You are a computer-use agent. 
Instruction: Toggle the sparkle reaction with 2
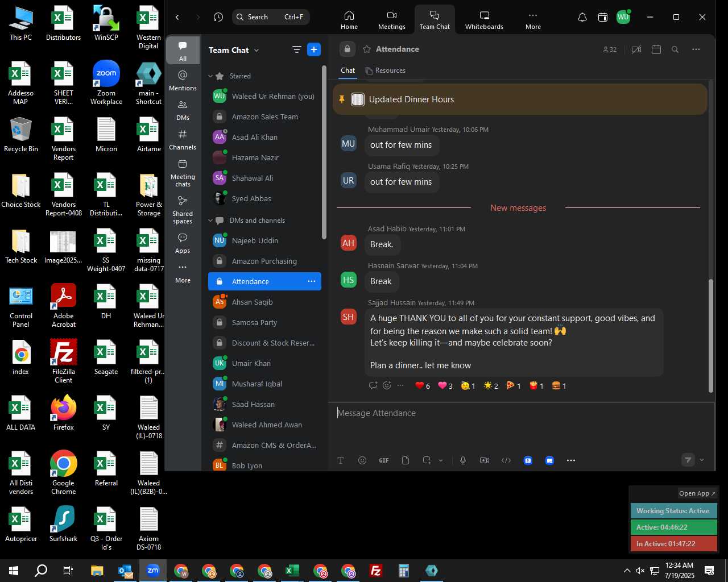tap(491, 386)
